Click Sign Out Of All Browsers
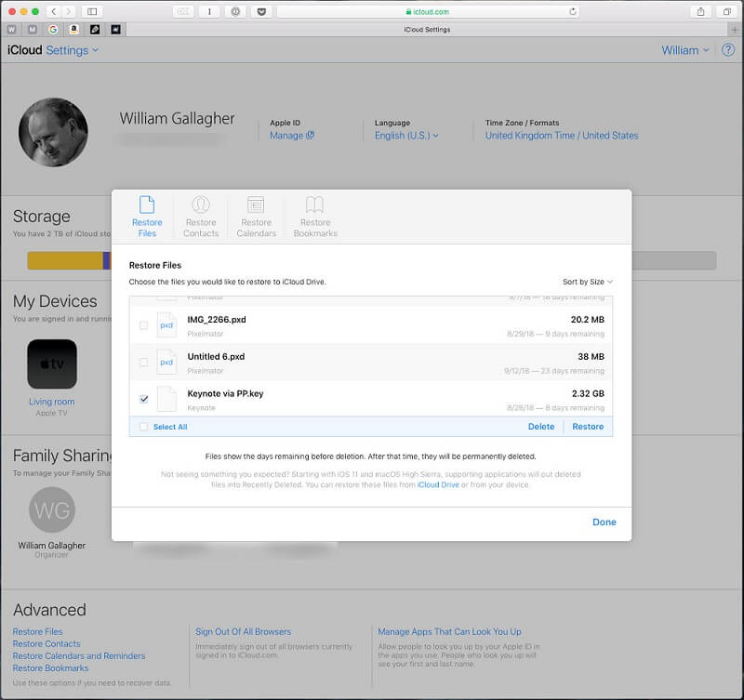 tap(243, 632)
